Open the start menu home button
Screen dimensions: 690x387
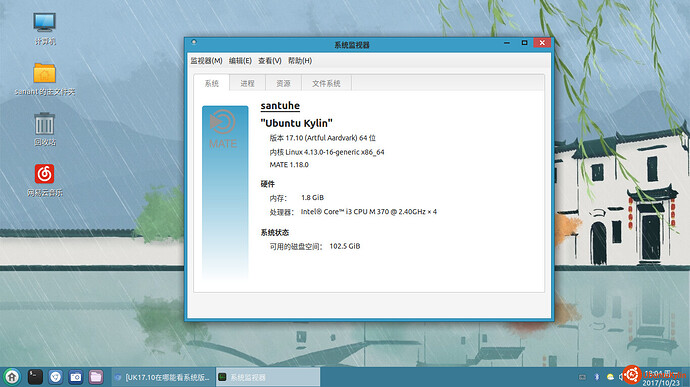coord(12,377)
